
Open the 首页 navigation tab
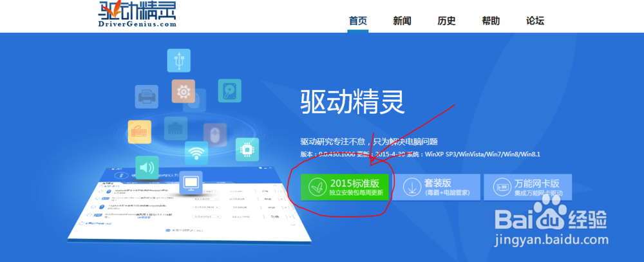(357, 21)
